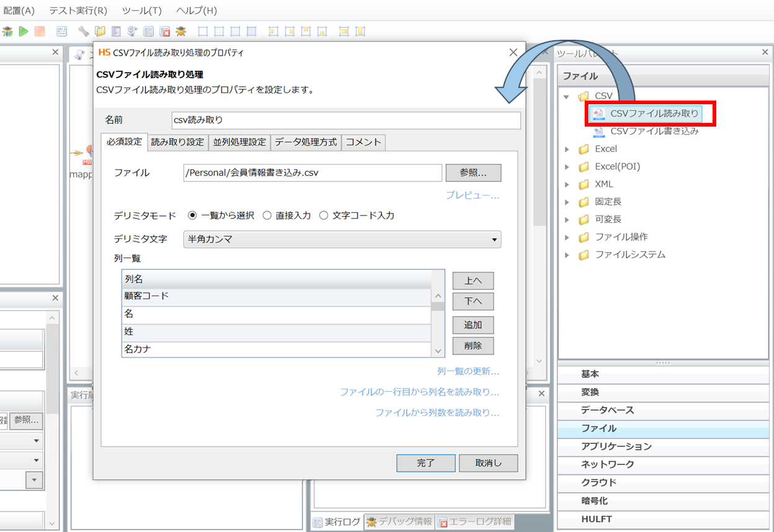Select the 名カナ row in column list
The height and width of the screenshot is (532, 774).
pyautogui.click(x=276, y=349)
